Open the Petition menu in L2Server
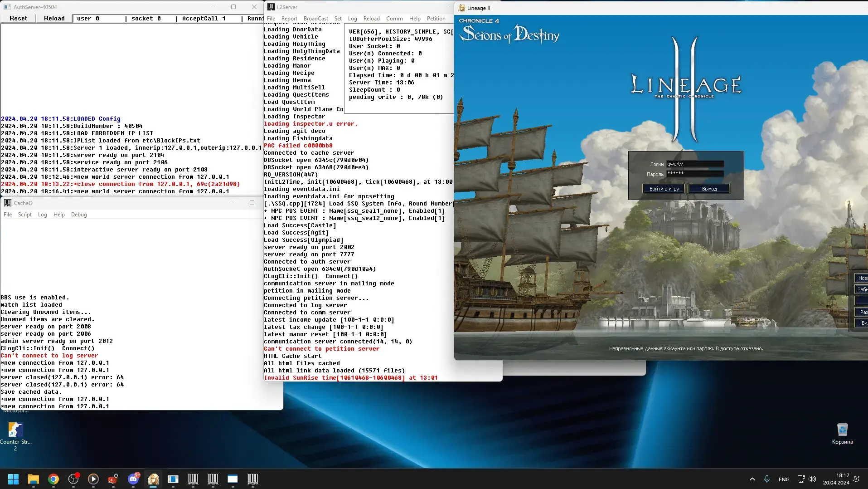The height and width of the screenshot is (489, 868). click(436, 19)
